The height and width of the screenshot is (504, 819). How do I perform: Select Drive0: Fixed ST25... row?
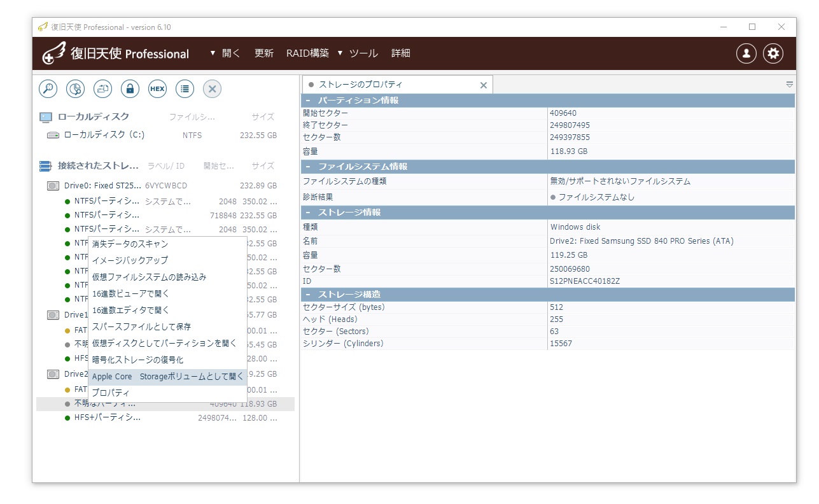click(x=165, y=186)
